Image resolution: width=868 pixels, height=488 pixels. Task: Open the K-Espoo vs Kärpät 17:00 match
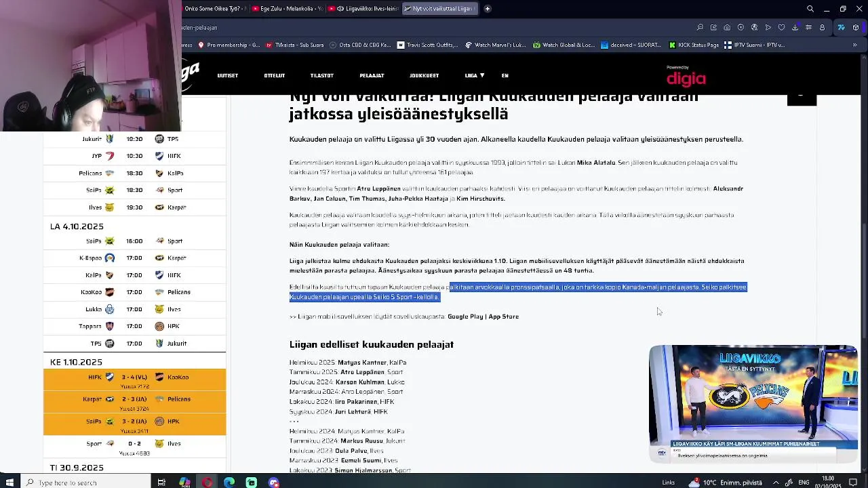pos(134,258)
